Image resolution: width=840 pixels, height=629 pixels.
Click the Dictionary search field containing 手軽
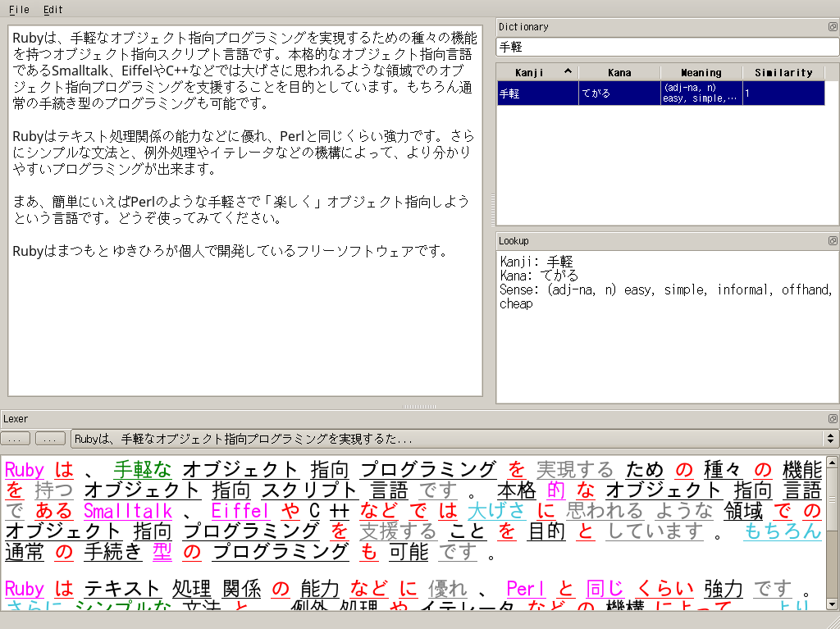coord(668,47)
